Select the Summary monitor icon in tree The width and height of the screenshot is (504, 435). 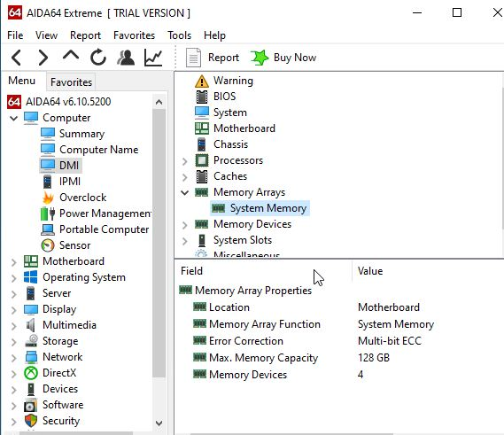point(48,134)
